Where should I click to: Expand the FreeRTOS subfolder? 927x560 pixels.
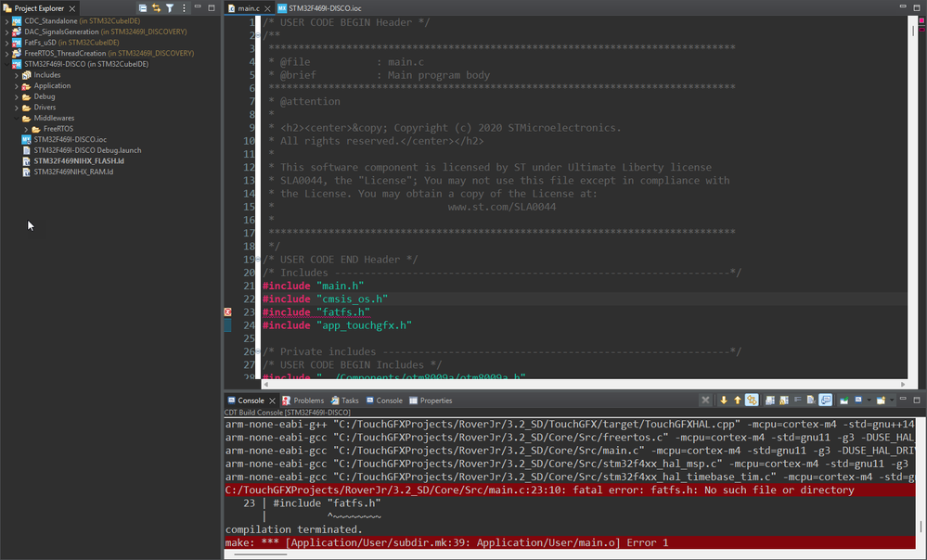pyautogui.click(x=25, y=129)
